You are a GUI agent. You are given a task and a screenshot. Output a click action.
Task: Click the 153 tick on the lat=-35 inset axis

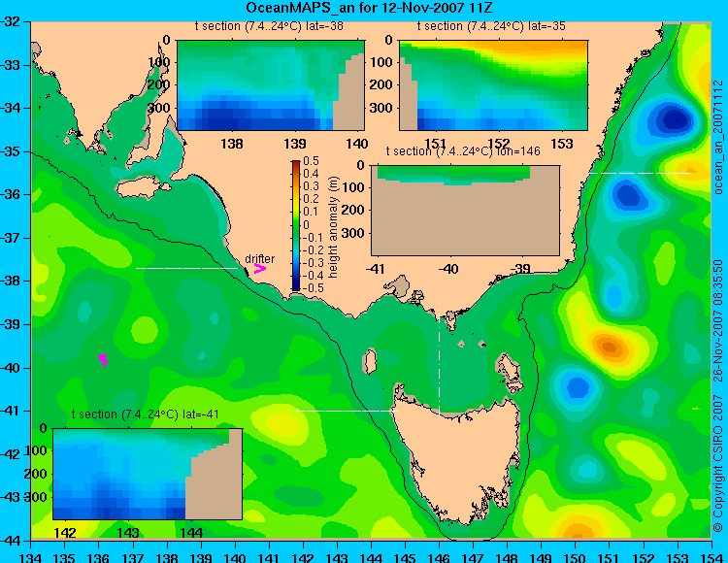(562, 144)
